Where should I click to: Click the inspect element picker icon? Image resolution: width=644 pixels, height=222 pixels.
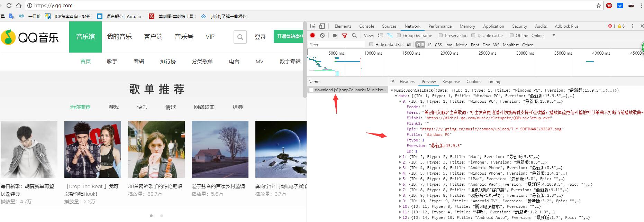pos(313,26)
